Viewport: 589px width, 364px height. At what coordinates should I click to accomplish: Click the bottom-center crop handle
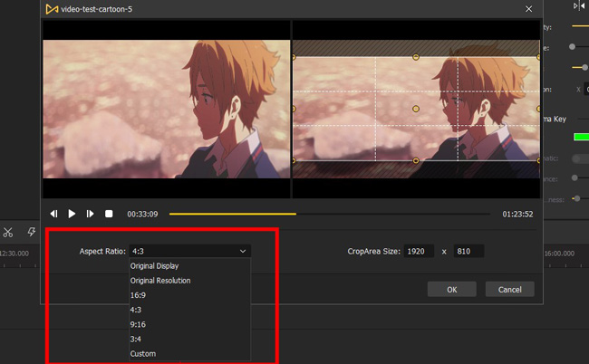pos(416,160)
